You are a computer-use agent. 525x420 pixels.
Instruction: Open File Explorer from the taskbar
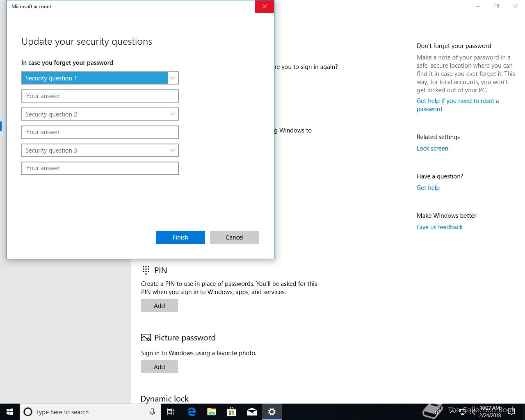point(212,412)
